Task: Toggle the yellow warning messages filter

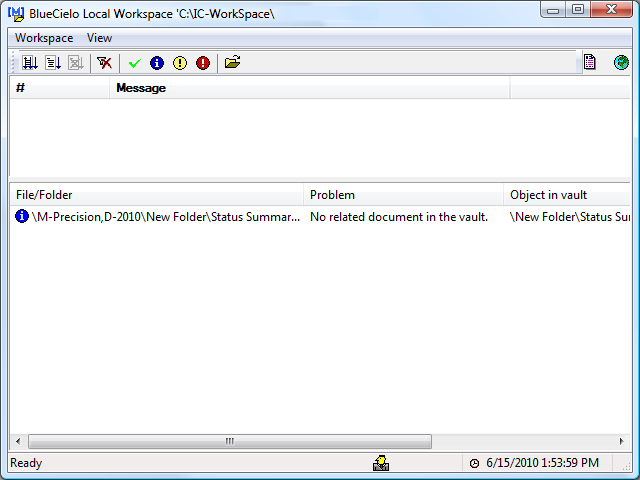Action: [180, 63]
